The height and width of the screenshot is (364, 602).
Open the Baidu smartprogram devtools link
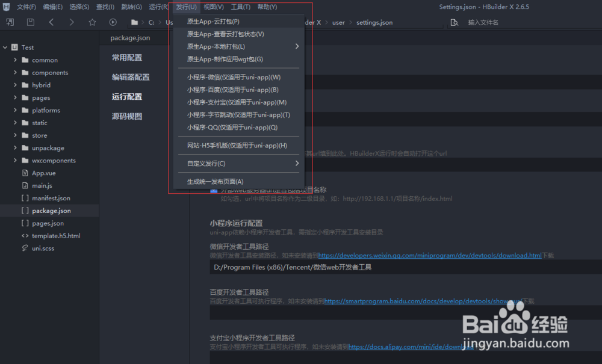click(423, 301)
